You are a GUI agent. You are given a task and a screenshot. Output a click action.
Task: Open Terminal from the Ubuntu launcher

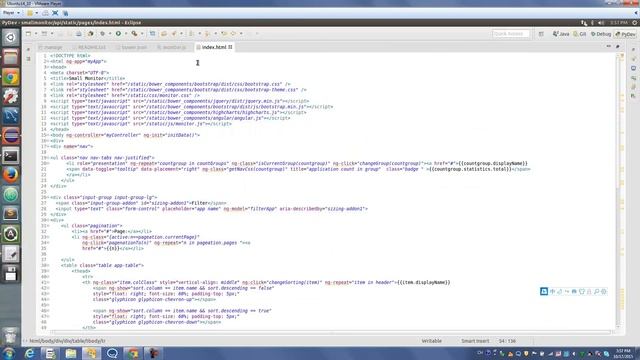[11, 156]
